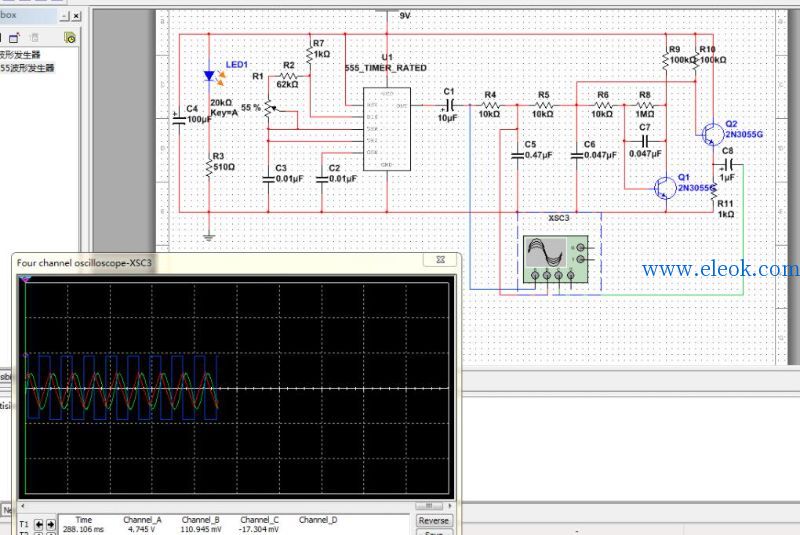Select resistor R5 10kΩ symbol
The width and height of the screenshot is (800, 535).
[x=543, y=106]
